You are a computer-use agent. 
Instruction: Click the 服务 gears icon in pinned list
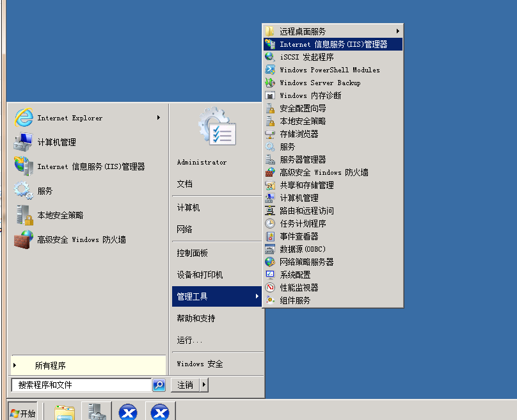pyautogui.click(x=24, y=190)
